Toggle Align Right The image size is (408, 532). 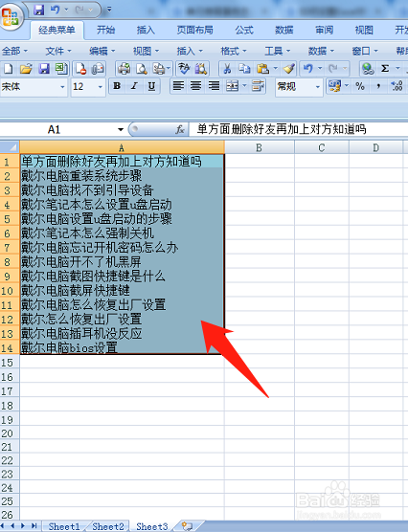[x=214, y=86]
